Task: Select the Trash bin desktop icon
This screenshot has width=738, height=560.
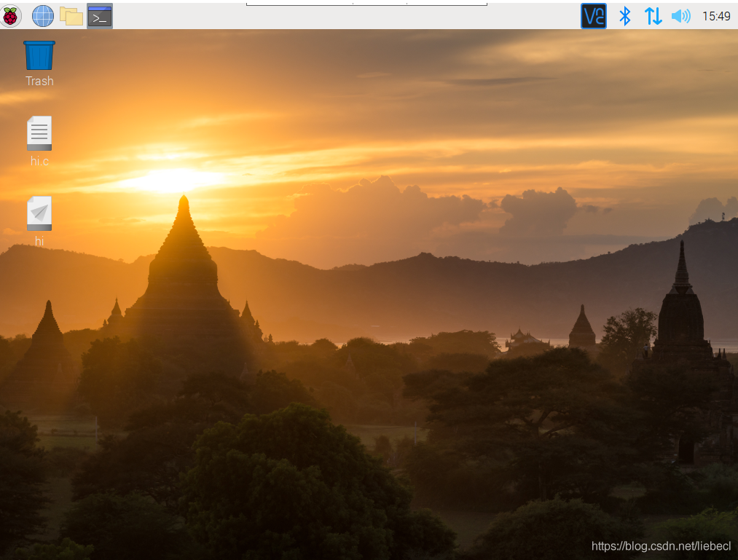Action: click(x=39, y=55)
